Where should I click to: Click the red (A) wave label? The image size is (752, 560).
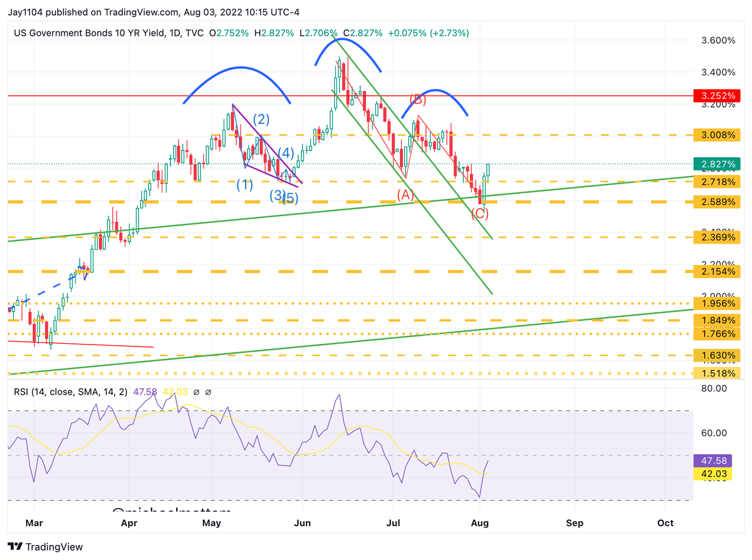point(405,195)
